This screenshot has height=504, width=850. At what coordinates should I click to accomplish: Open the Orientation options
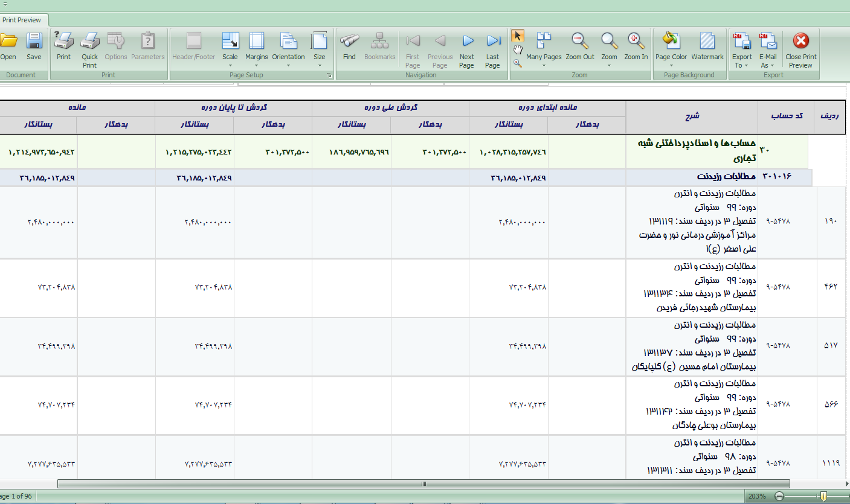point(289,49)
